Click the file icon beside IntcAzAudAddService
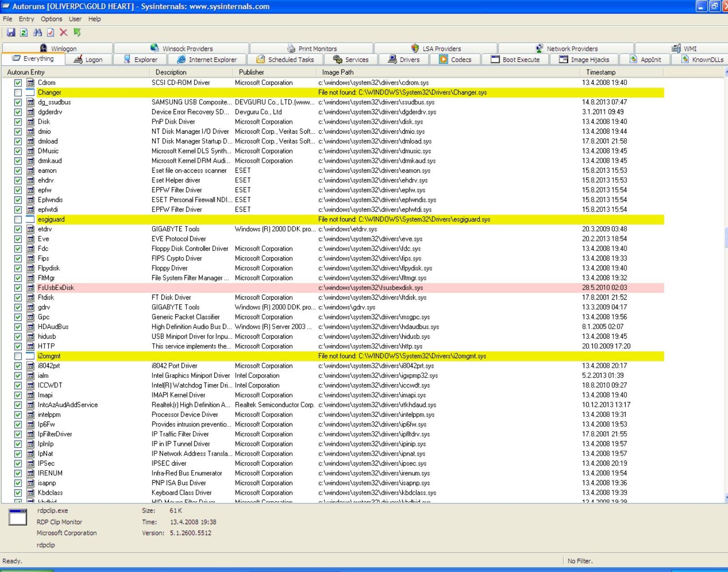Image resolution: width=728 pixels, height=572 pixels. (30, 405)
